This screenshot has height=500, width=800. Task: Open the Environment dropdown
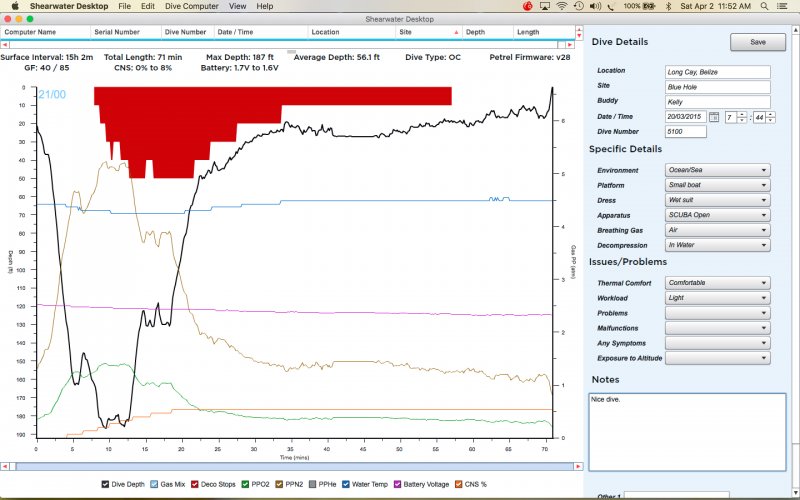coord(717,170)
